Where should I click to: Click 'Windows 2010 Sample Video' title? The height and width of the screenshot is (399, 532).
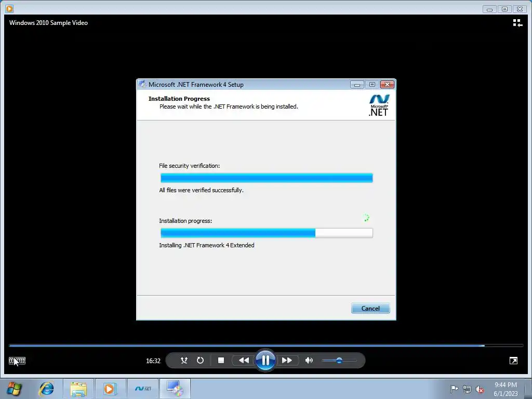pos(48,23)
